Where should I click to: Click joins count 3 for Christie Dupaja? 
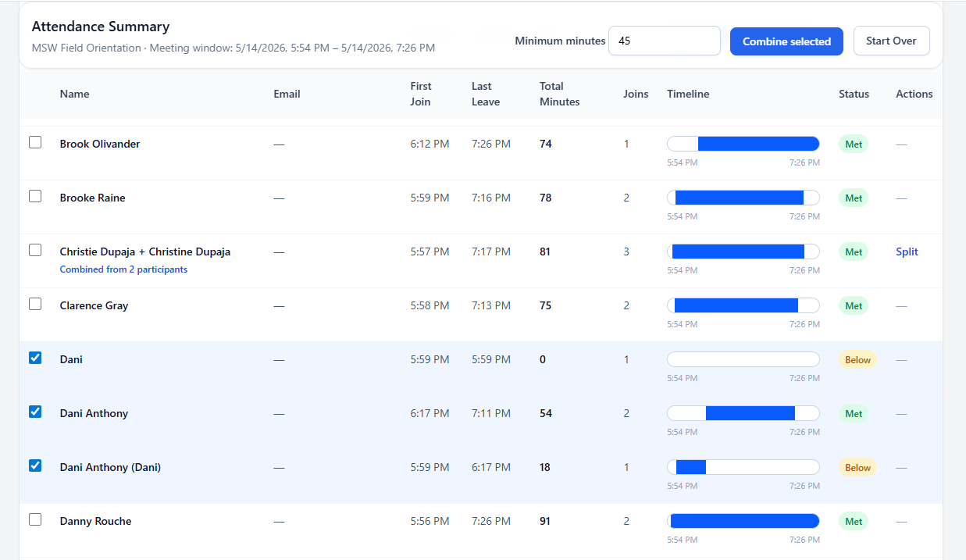(626, 251)
